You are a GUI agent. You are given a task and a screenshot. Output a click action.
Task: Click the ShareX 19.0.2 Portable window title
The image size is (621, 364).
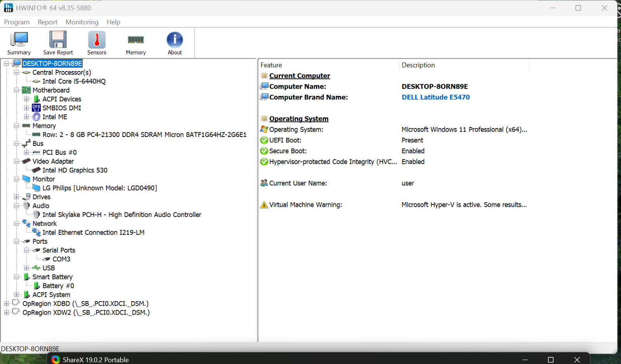96,360
